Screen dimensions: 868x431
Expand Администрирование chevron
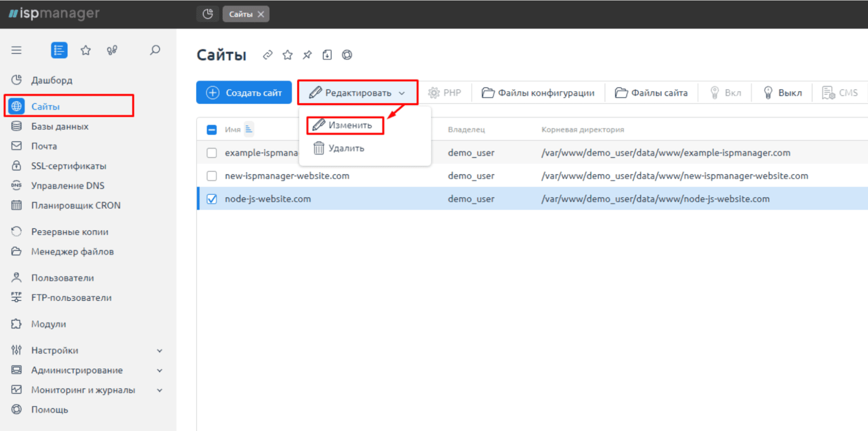point(159,371)
